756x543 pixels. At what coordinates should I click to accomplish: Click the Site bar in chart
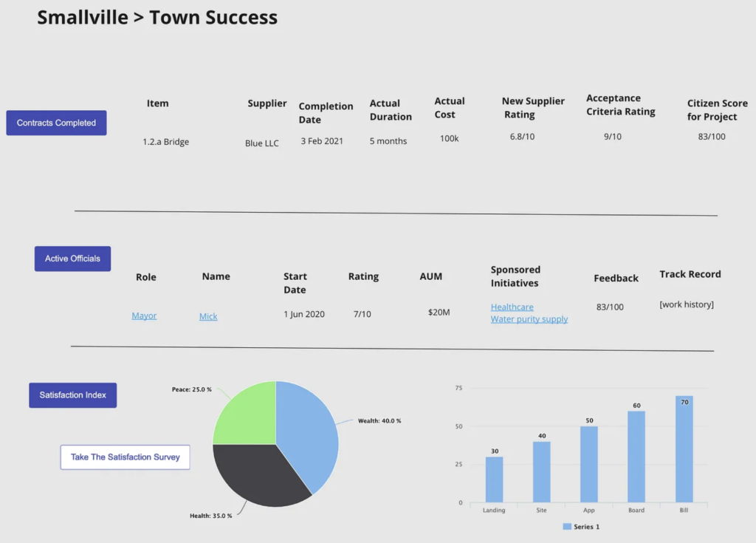tap(541, 472)
